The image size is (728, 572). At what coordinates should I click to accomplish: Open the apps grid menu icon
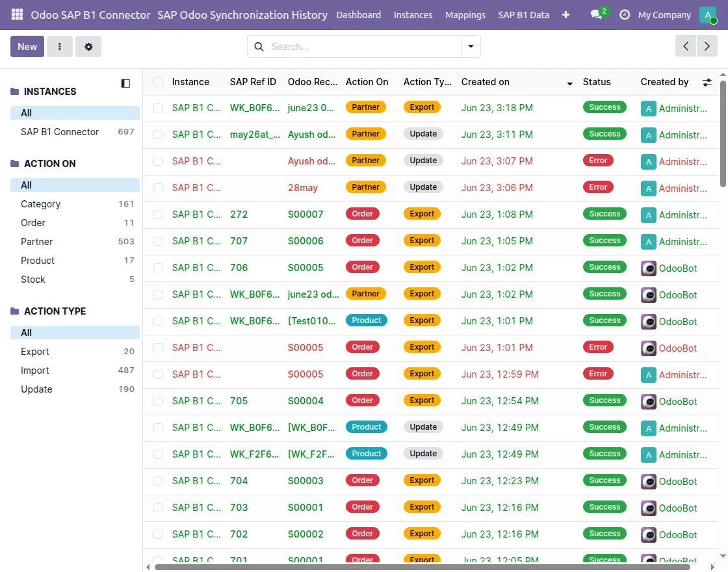pyautogui.click(x=17, y=15)
